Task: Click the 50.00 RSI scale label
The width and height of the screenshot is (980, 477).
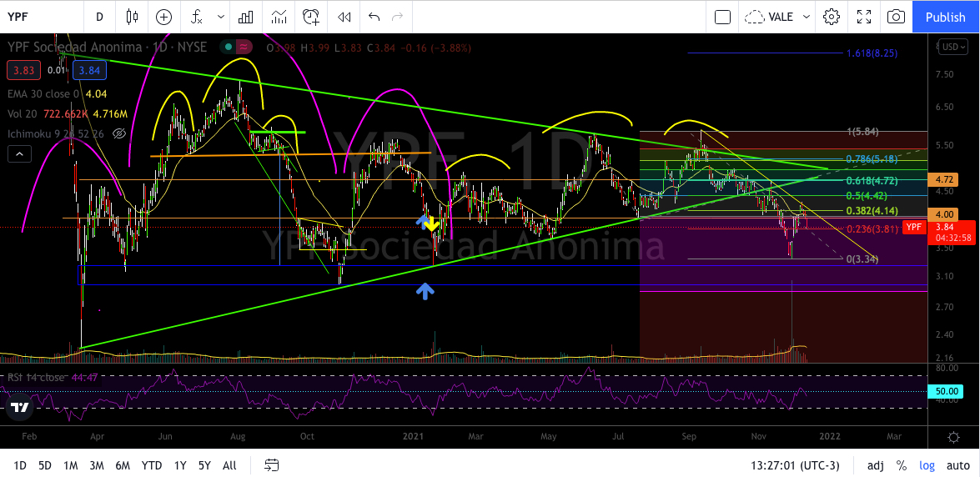Action: tap(944, 391)
